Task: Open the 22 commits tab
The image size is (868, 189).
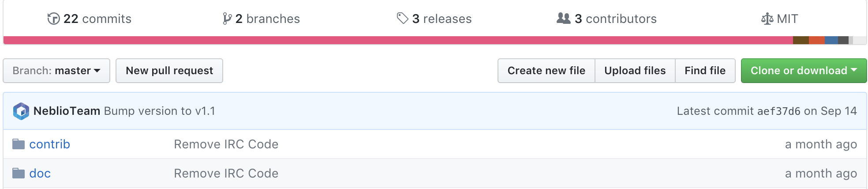Action: pos(90,19)
